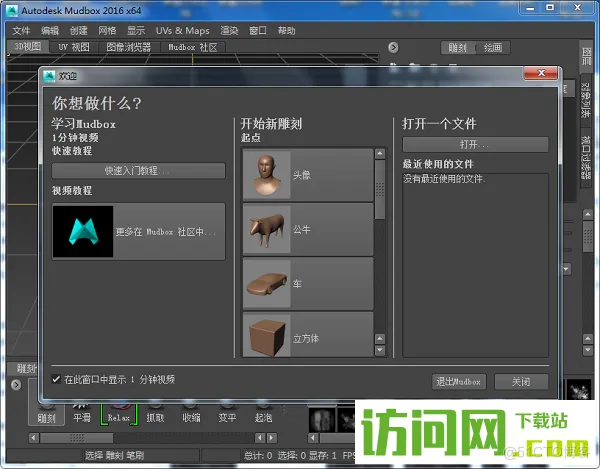
Task: Select the 平滑 smooth tool icon
Action: [x=82, y=413]
